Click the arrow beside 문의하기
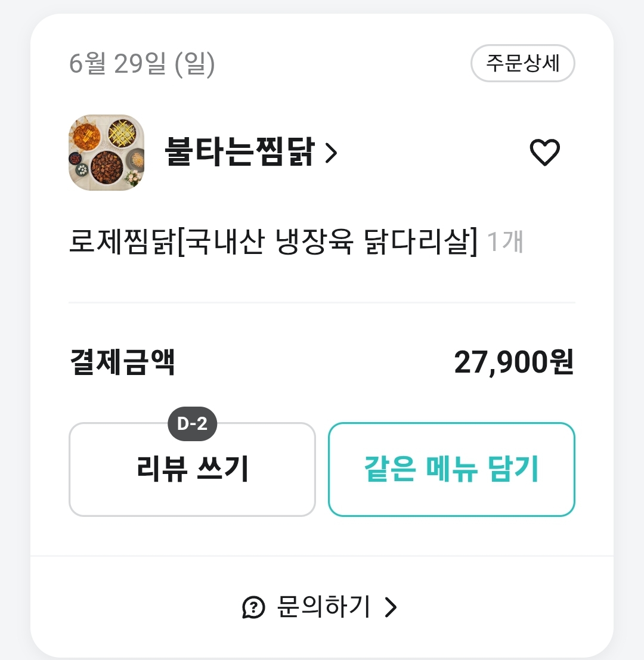 coord(391,608)
